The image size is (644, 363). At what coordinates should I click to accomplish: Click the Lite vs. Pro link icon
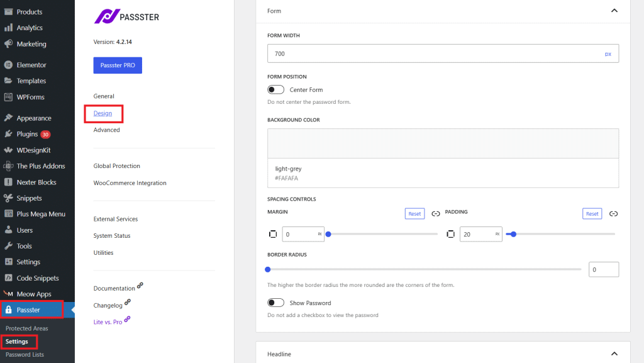coord(127,319)
